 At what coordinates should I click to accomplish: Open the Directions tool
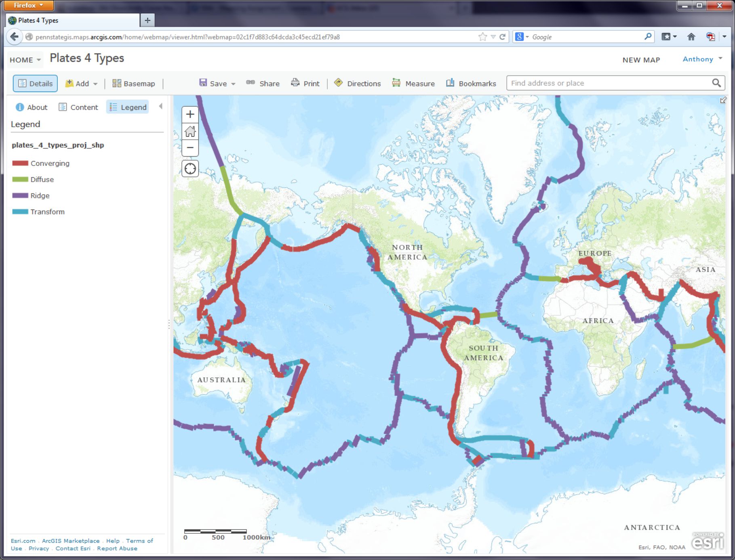tap(358, 84)
